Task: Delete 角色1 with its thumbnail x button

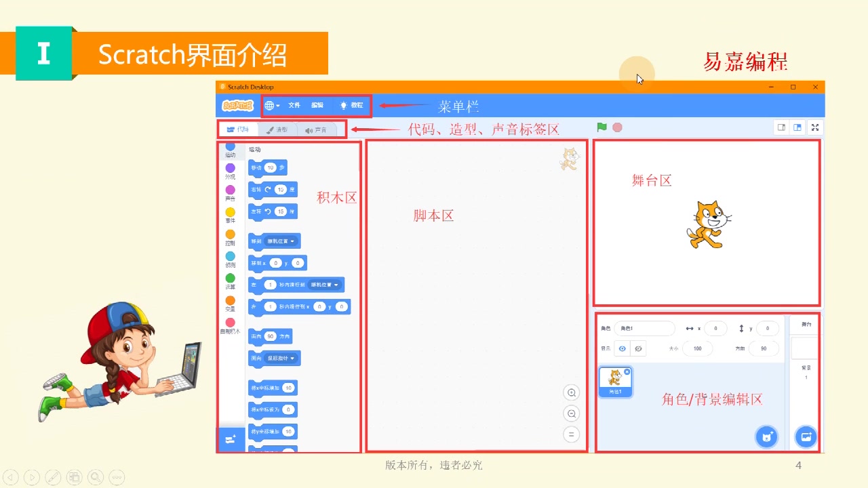Action: click(x=627, y=371)
